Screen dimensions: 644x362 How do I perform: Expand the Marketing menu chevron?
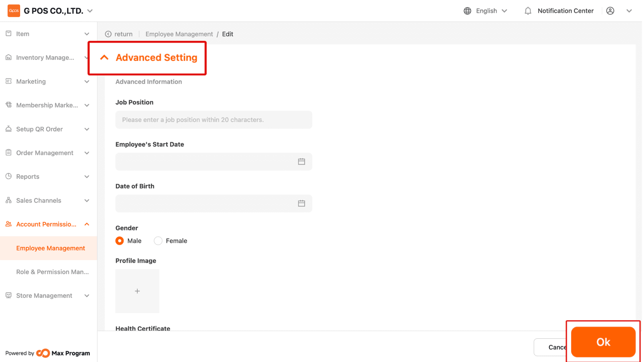point(87,81)
